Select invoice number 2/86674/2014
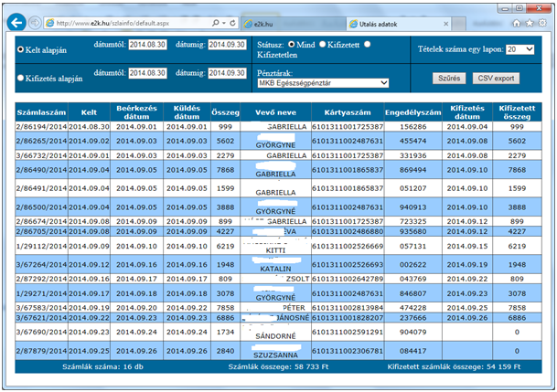Screen dimensions: 557x392 pyautogui.click(x=41, y=221)
